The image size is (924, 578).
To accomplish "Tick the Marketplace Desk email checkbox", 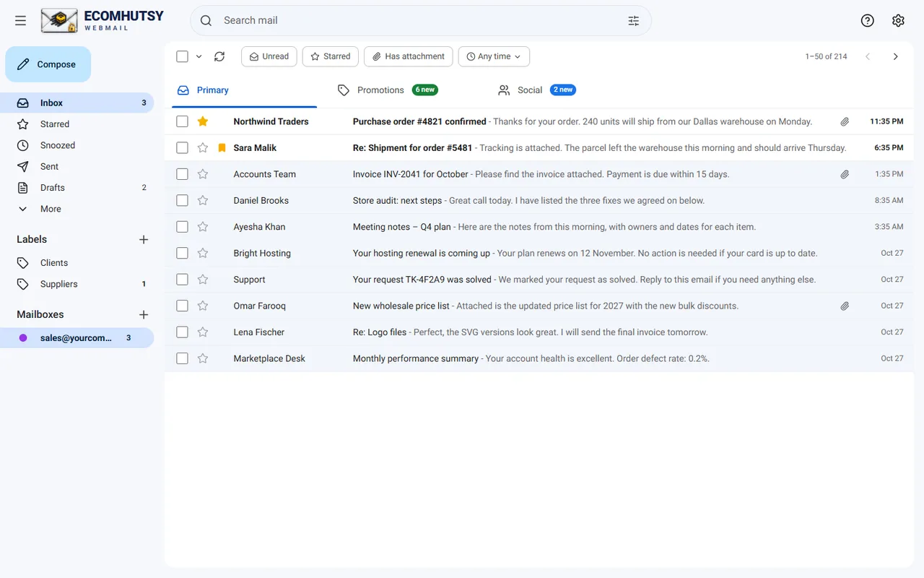I will [182, 358].
